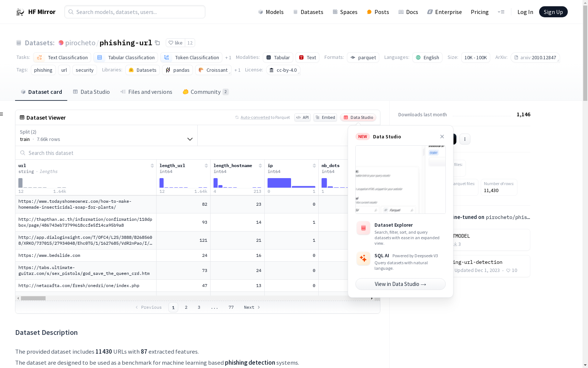Open the more-menu icon in the navbar
The image size is (588, 368).
click(x=501, y=12)
